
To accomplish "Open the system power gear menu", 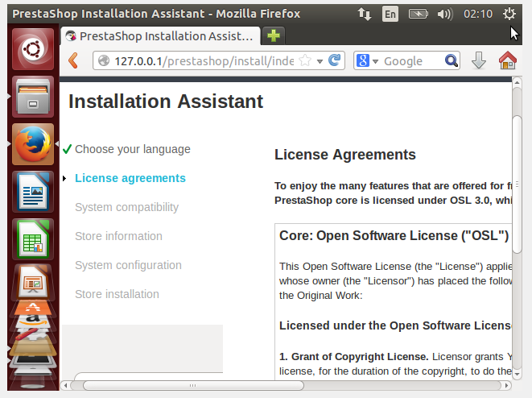I will coord(509,14).
